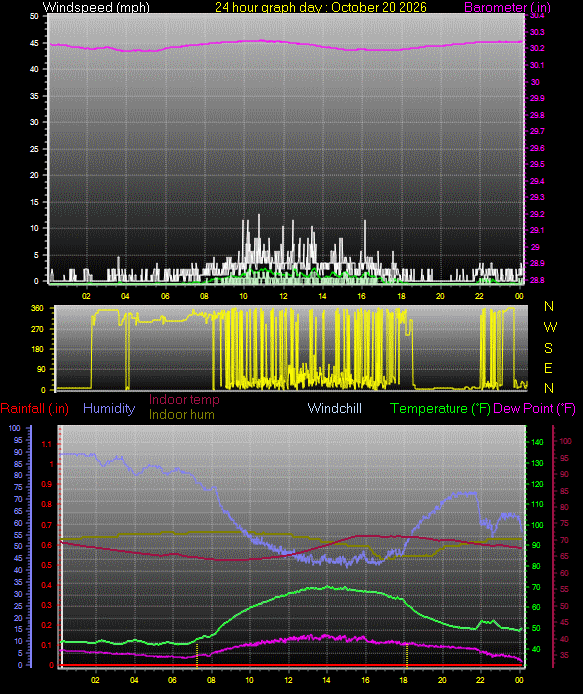
Task: Click the Humidity legend label
Action: [x=109, y=408]
